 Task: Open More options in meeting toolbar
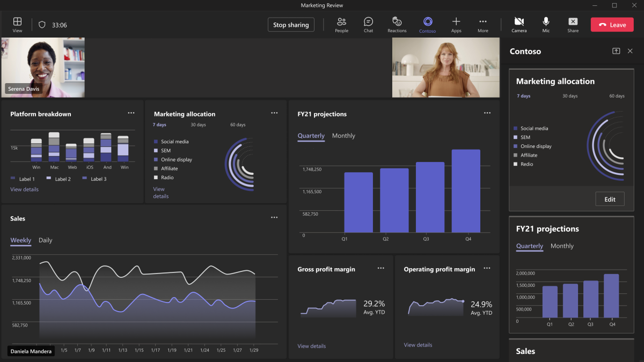point(483,24)
